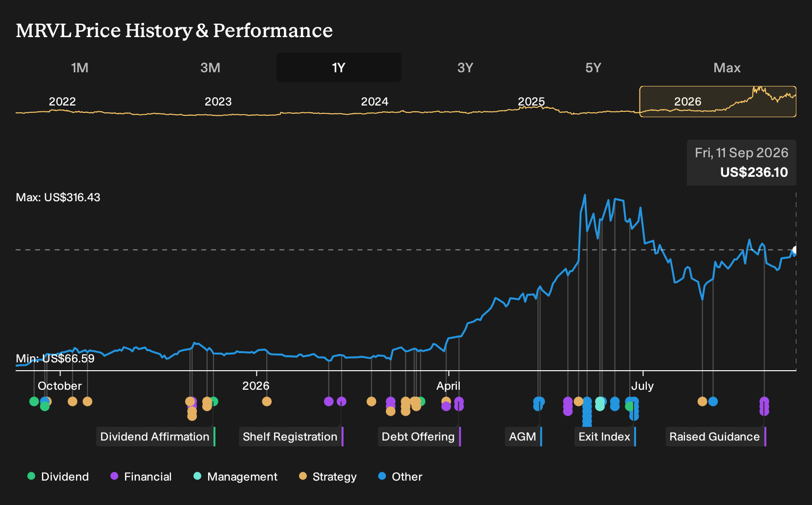Click the highlighted 2026 range window in the overview

click(718, 102)
